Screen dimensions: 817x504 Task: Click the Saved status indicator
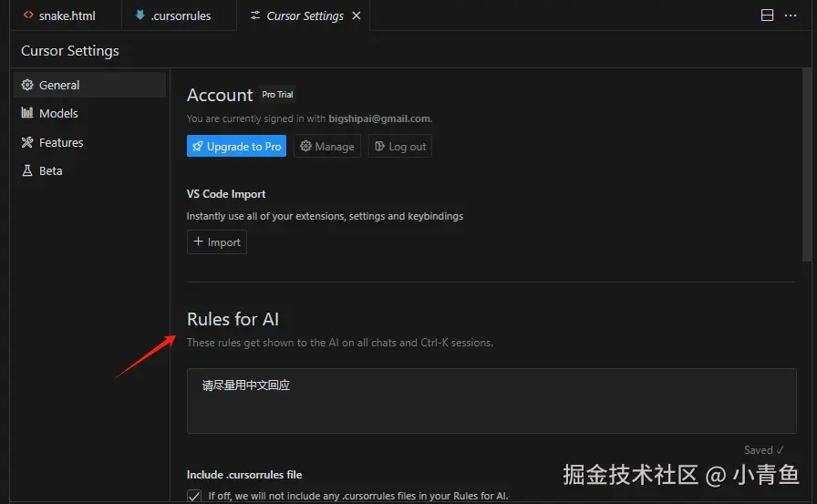coord(763,450)
